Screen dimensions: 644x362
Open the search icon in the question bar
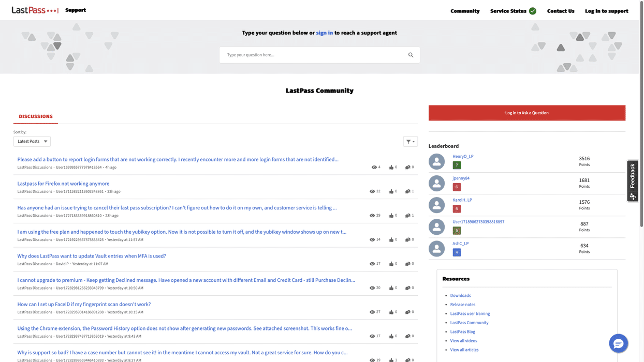pos(411,54)
